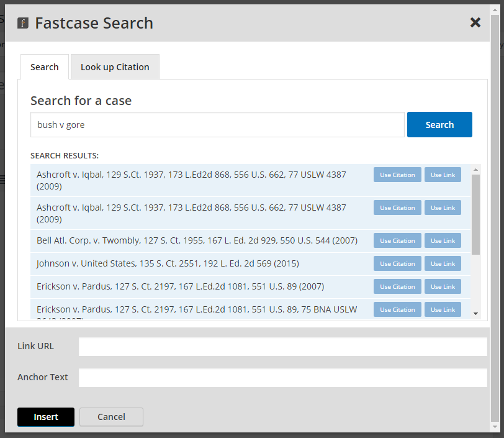
Task: Click the results list scroll down arrow
Action: click(x=475, y=314)
